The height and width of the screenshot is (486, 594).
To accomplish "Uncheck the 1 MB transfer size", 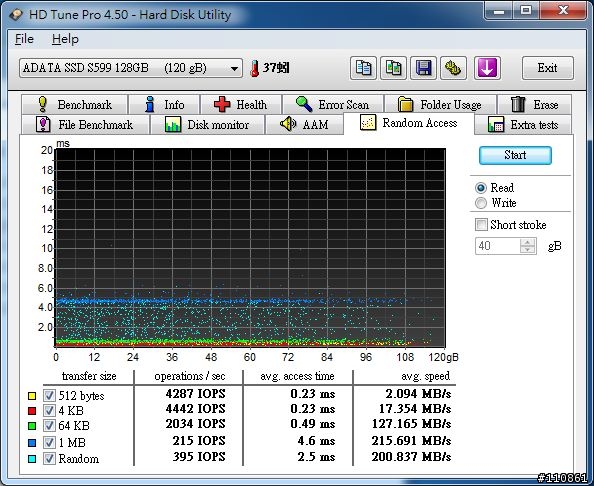I will pos(49,442).
